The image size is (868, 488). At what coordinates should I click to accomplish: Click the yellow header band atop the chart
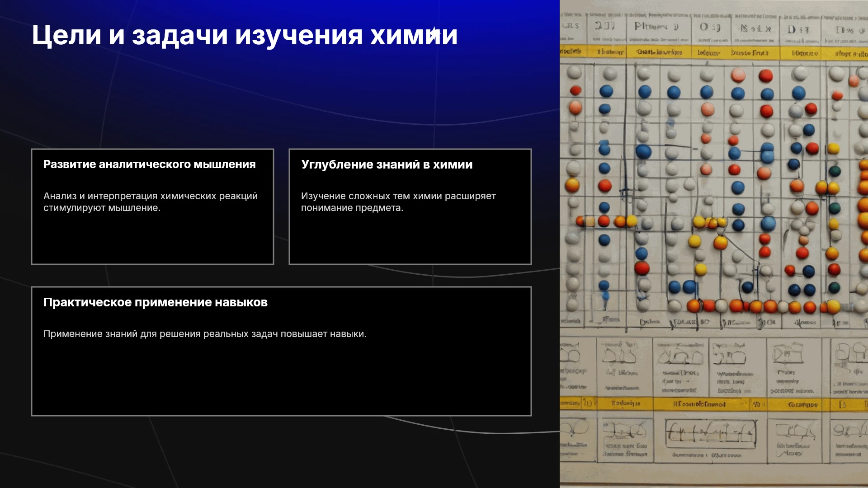(x=714, y=52)
